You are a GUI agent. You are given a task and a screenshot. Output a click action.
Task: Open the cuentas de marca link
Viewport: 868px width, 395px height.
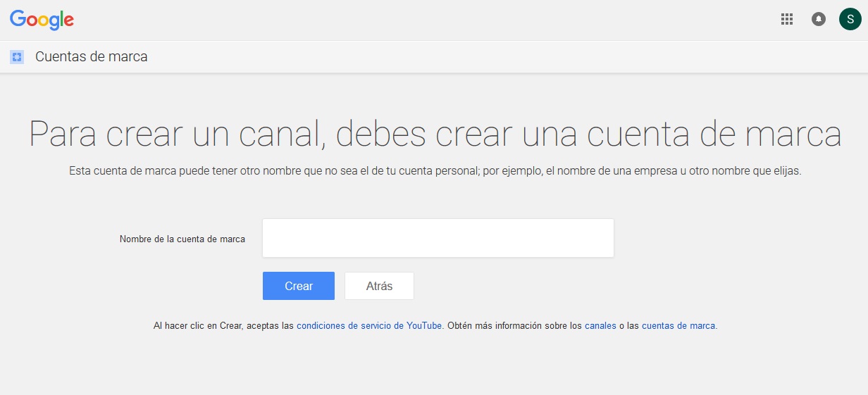tap(678, 326)
